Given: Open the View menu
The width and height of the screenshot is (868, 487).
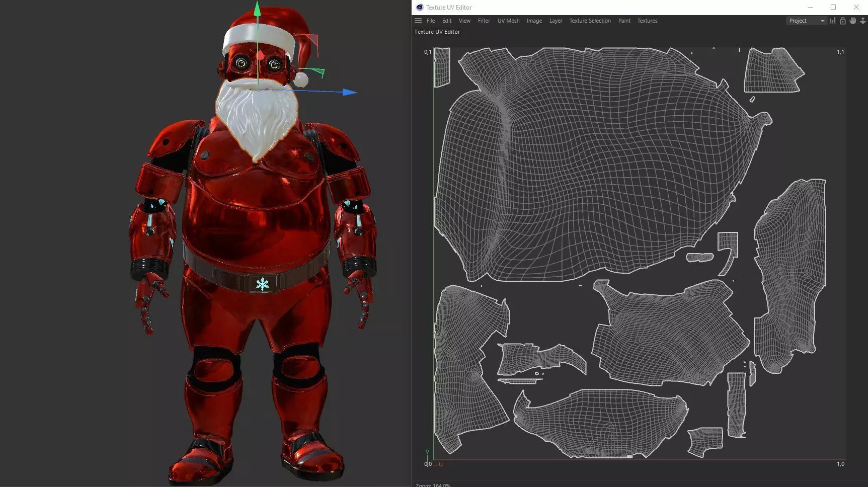Looking at the screenshot, I should [x=464, y=21].
